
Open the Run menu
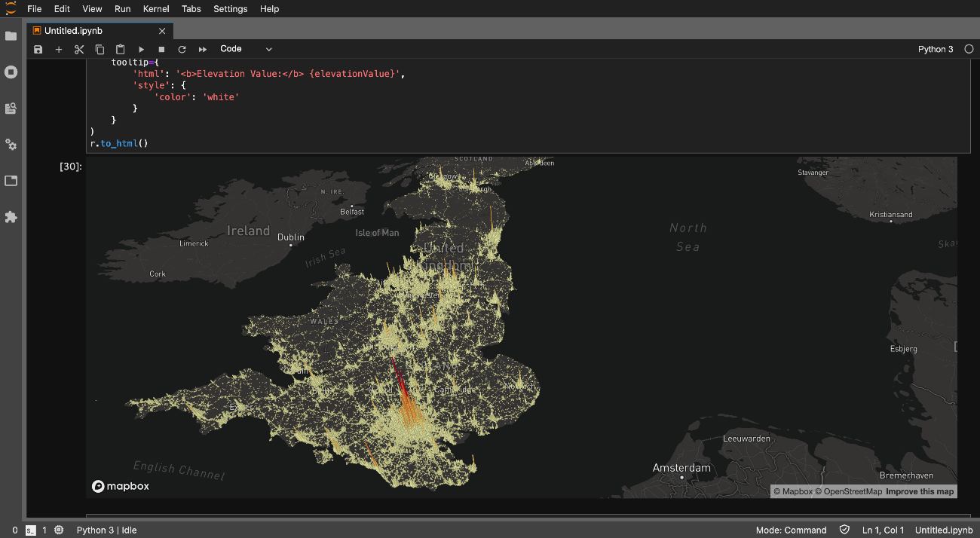(x=122, y=9)
